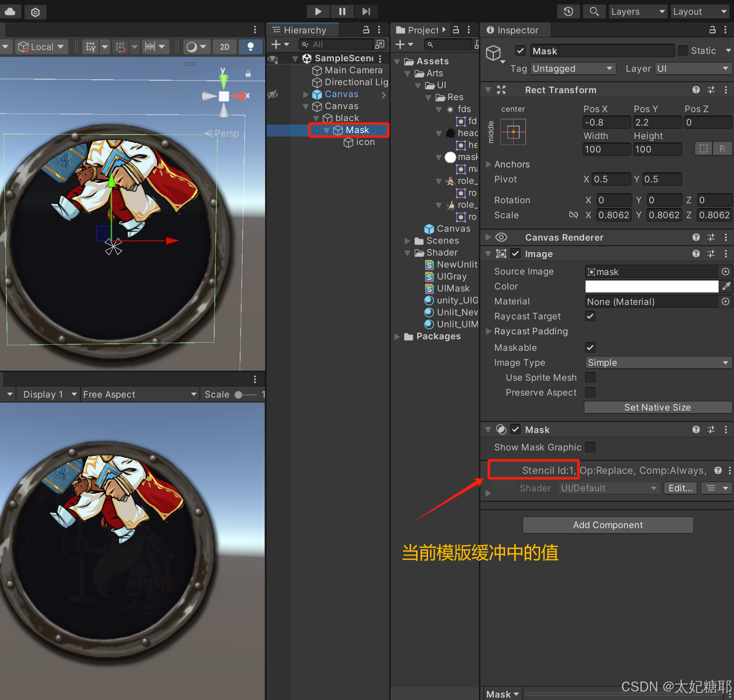Screen dimensions: 734x700
Task: Advance one frame with the Step button
Action: [x=366, y=11]
